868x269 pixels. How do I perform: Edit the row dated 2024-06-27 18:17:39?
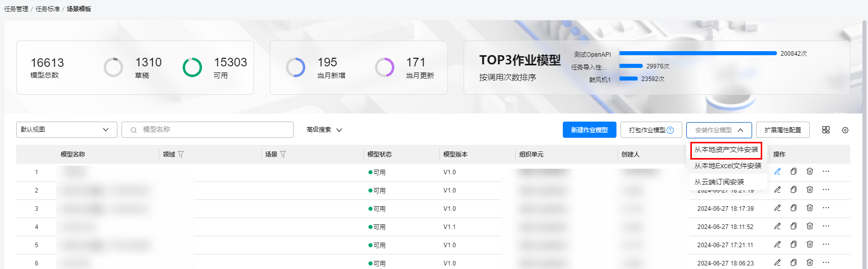(x=777, y=208)
